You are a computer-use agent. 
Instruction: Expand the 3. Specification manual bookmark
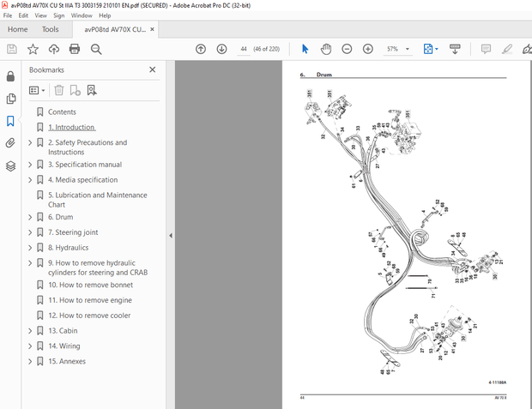point(30,165)
